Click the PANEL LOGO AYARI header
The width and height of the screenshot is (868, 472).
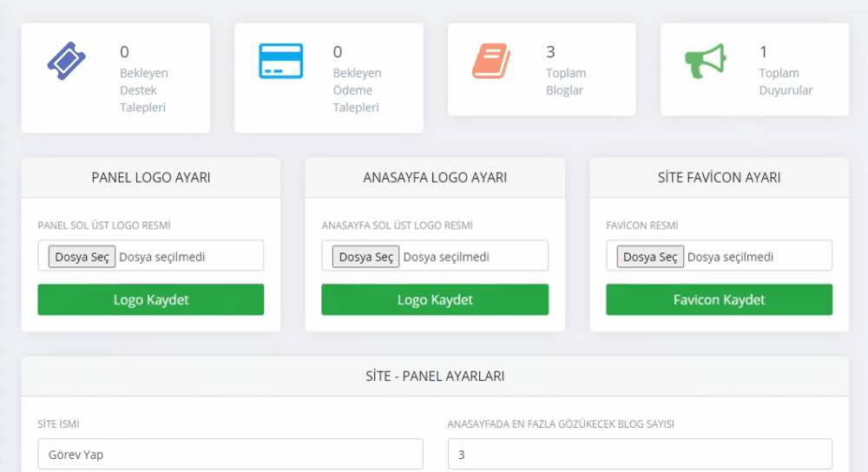(x=150, y=178)
